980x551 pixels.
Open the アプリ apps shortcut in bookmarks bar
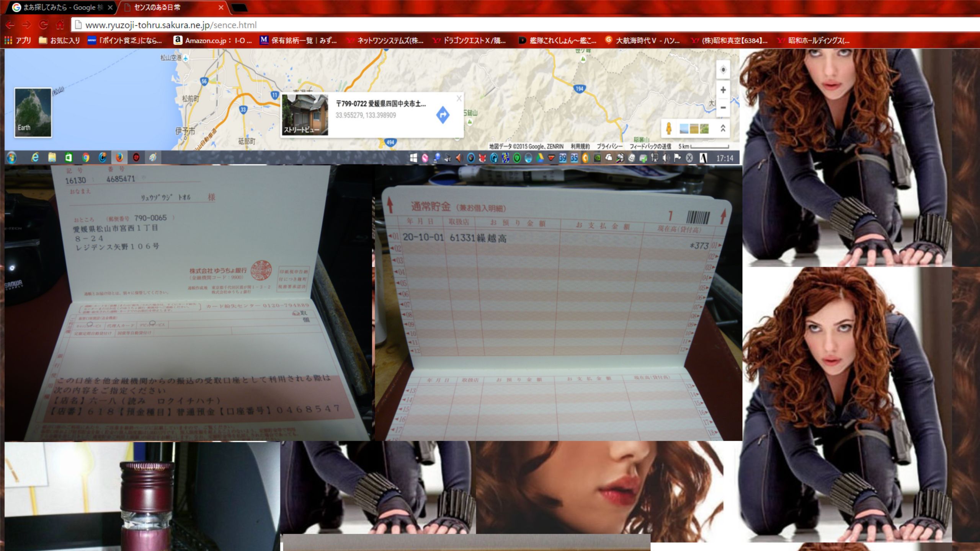click(18, 40)
